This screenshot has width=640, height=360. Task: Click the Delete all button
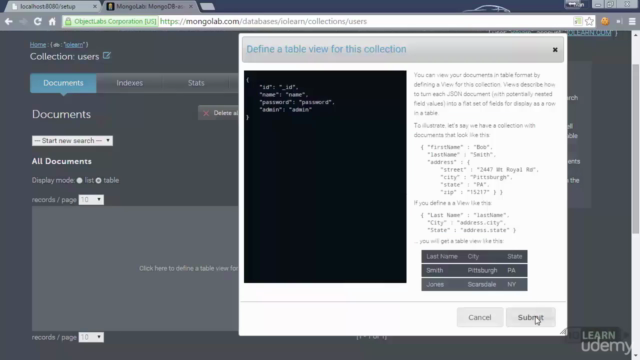(x=219, y=113)
